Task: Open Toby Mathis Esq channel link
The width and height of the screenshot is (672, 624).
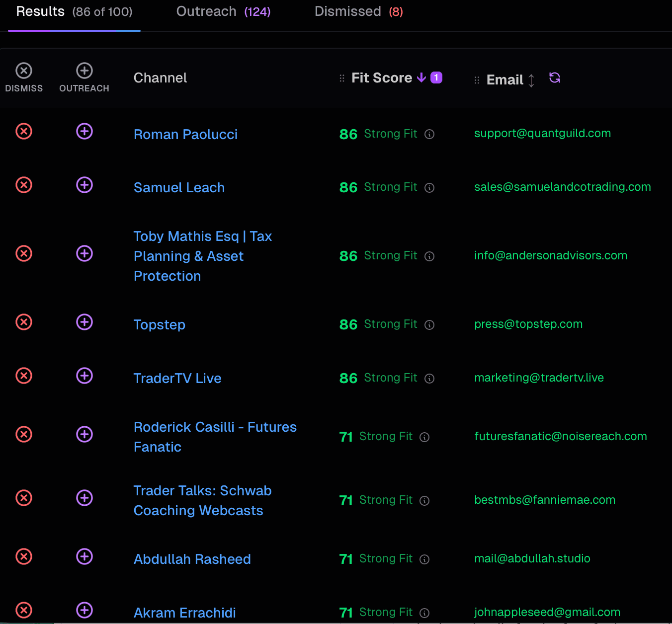Action: click(203, 256)
